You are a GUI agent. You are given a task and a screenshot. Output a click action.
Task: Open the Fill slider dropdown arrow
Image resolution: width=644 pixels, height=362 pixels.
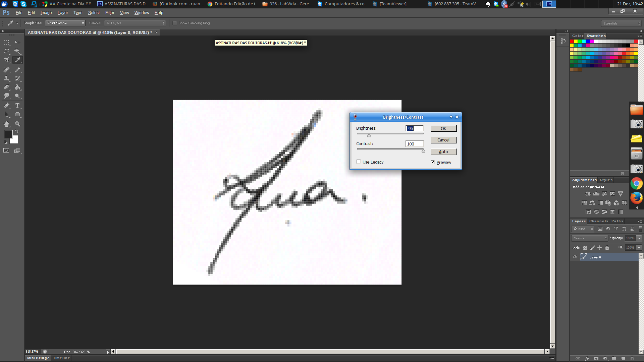[x=639, y=248]
